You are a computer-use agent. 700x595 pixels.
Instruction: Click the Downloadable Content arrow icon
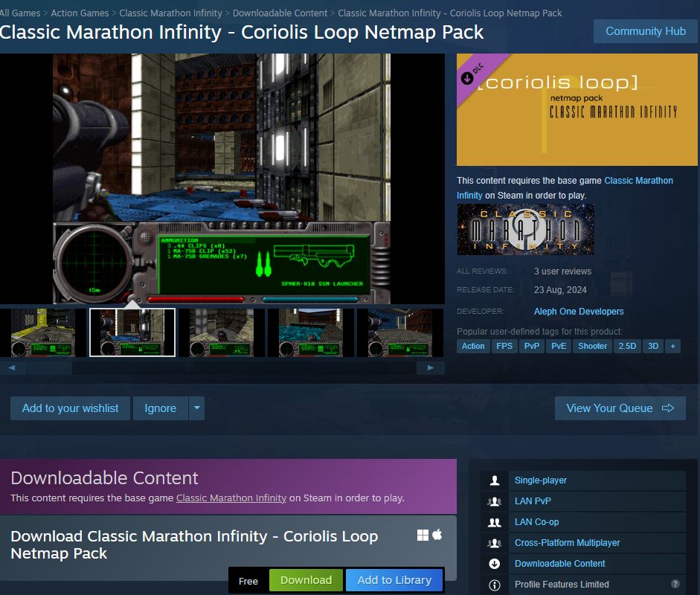(x=494, y=564)
